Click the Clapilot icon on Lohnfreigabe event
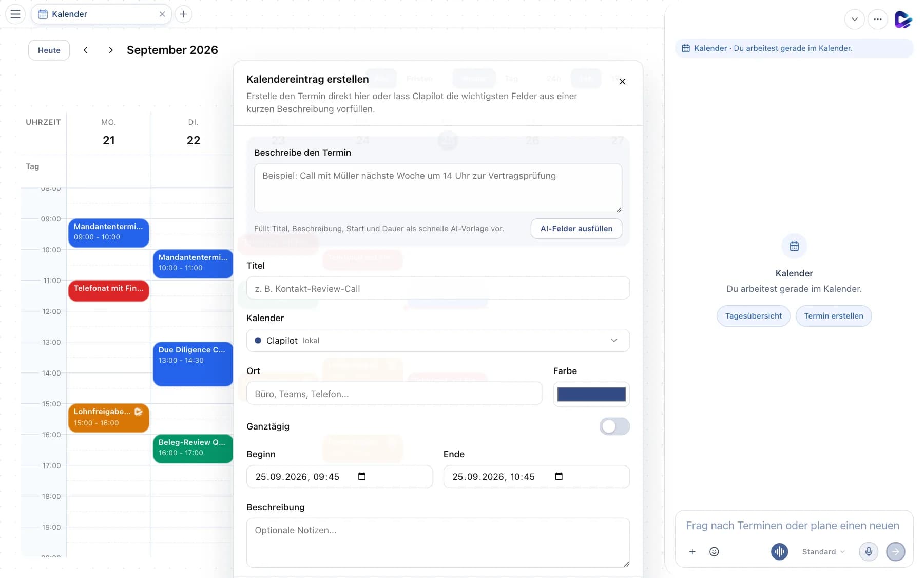Screen dimensions: 924x578 (x=139, y=412)
